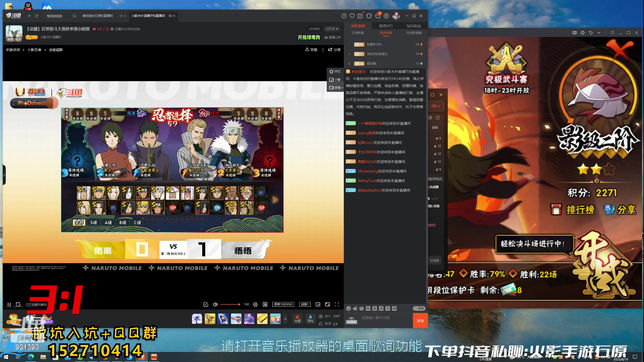Image resolution: width=644 pixels, height=362 pixels.
Task: Open the 录像 recording dropdown
Action: coord(335,88)
